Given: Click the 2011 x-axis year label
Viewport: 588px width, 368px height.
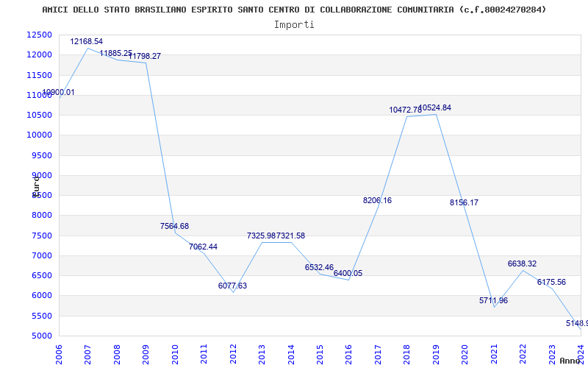Looking at the screenshot, I should tap(204, 355).
